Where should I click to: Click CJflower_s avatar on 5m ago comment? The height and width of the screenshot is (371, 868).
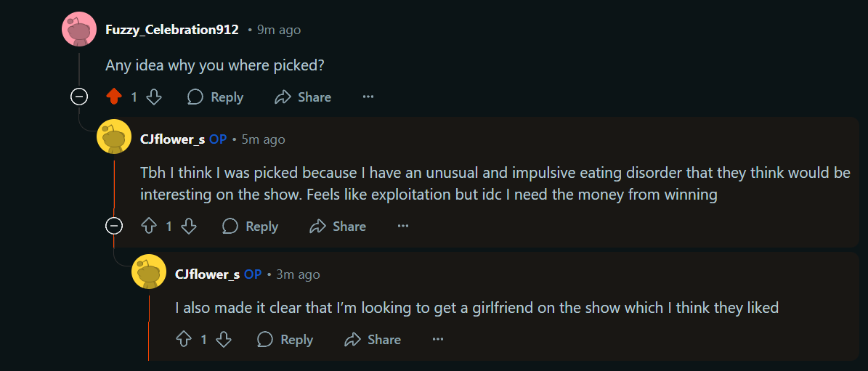coord(114,139)
